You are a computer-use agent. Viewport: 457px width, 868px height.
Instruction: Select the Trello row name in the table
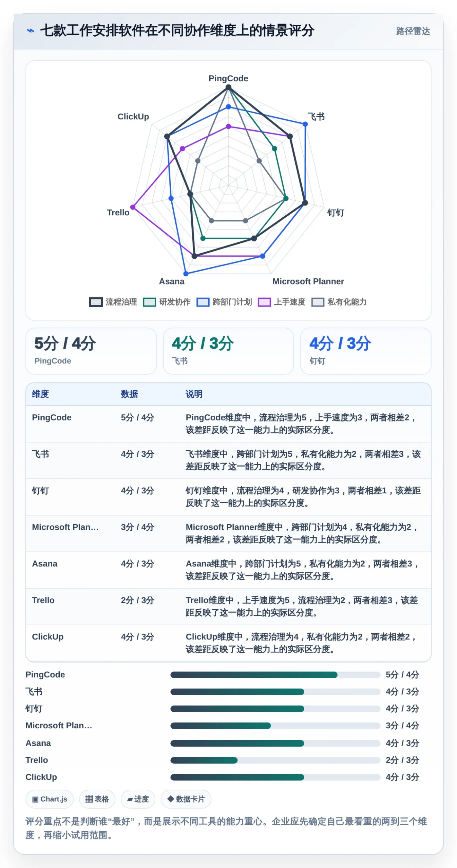click(x=43, y=600)
